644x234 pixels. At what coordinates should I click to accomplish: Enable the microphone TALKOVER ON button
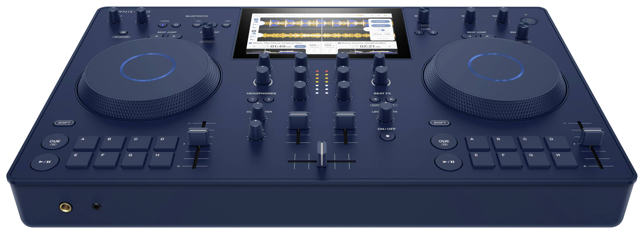tap(123, 32)
